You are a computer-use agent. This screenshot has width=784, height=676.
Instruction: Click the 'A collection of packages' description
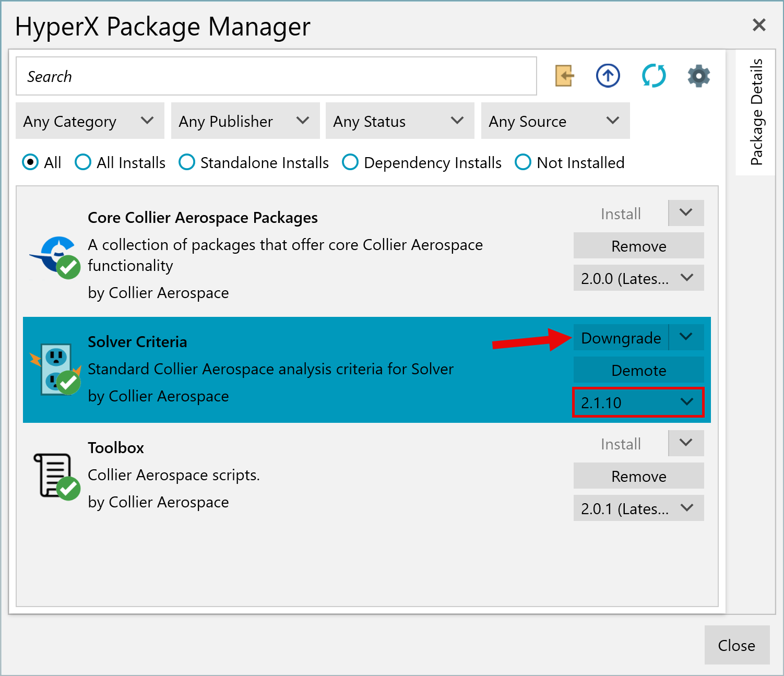click(286, 255)
